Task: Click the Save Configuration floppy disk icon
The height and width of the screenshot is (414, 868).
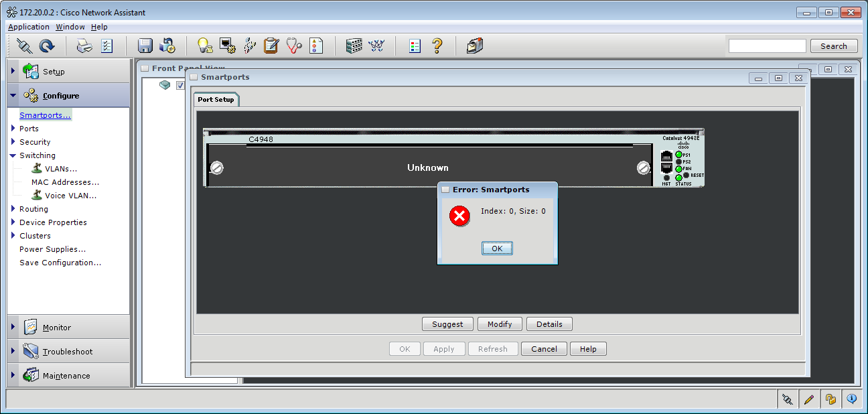Action: click(145, 46)
